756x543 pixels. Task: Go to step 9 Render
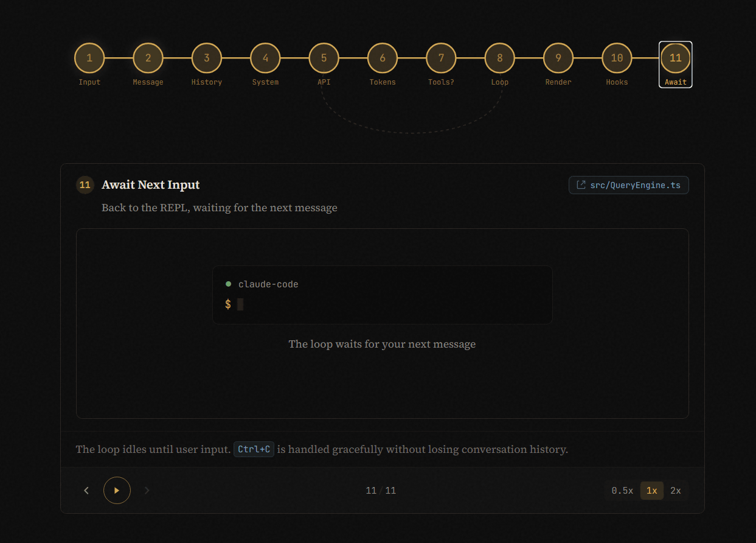558,58
